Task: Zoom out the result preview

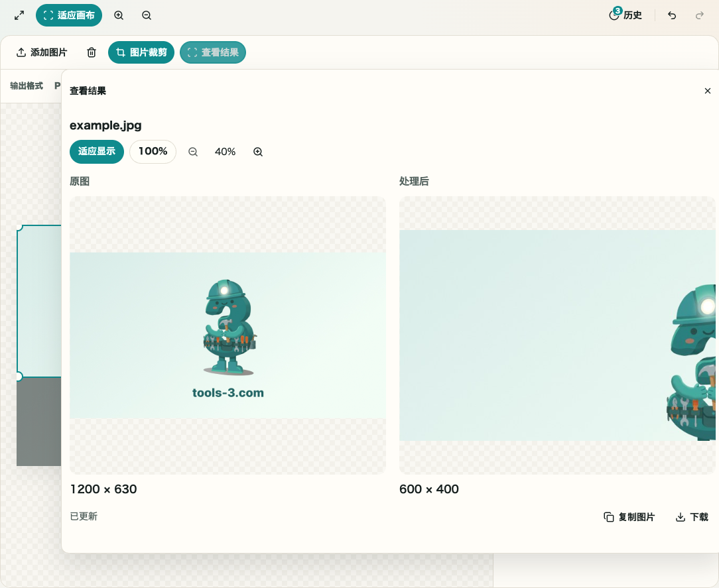Action: [193, 152]
